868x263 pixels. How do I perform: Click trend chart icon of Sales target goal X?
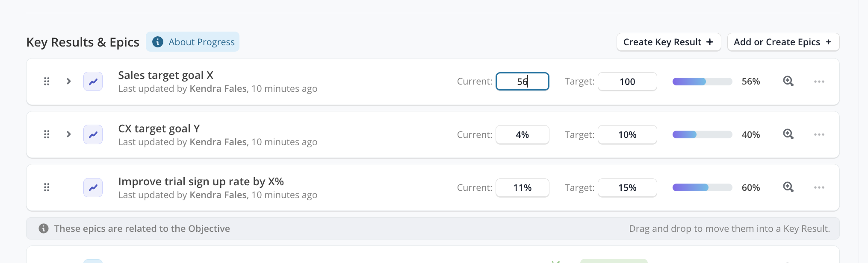click(93, 81)
